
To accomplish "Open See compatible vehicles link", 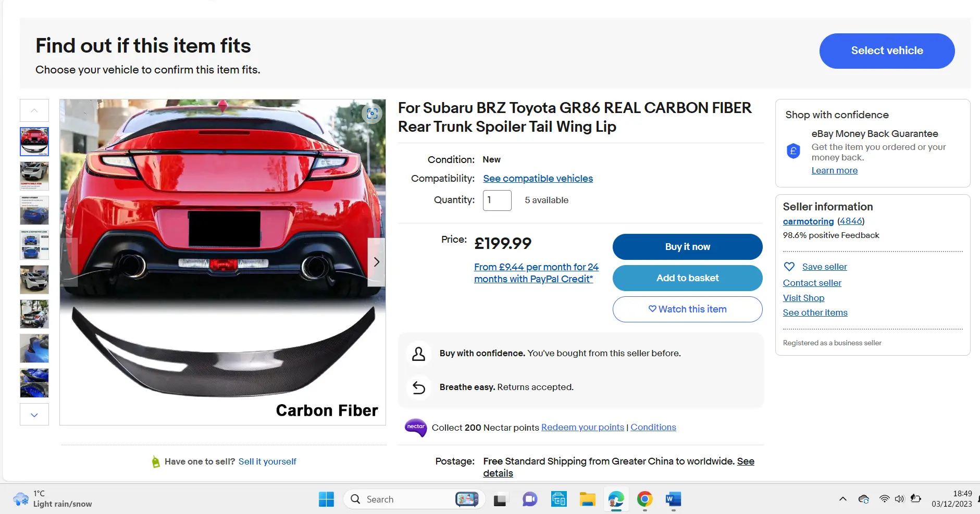I will pos(538,179).
